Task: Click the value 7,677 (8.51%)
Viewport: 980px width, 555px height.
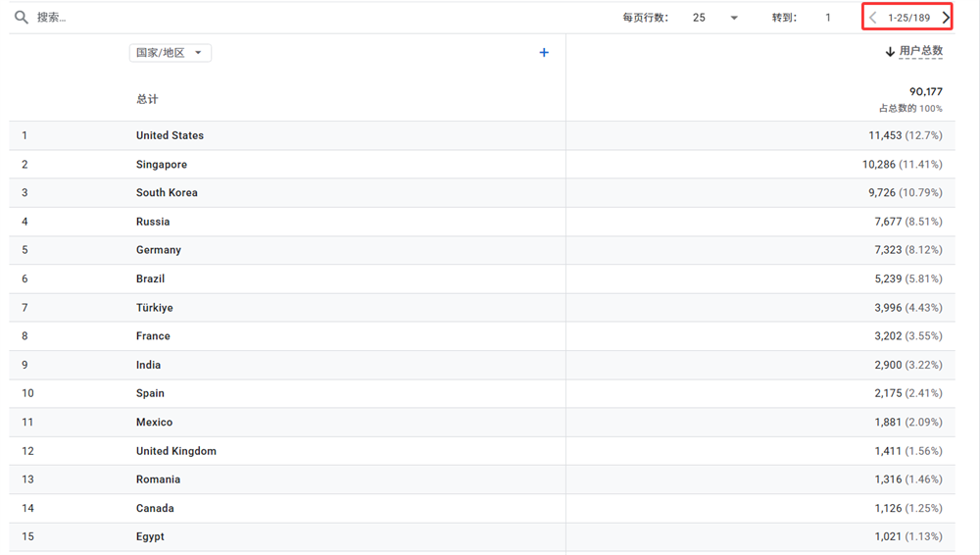Action: [908, 222]
